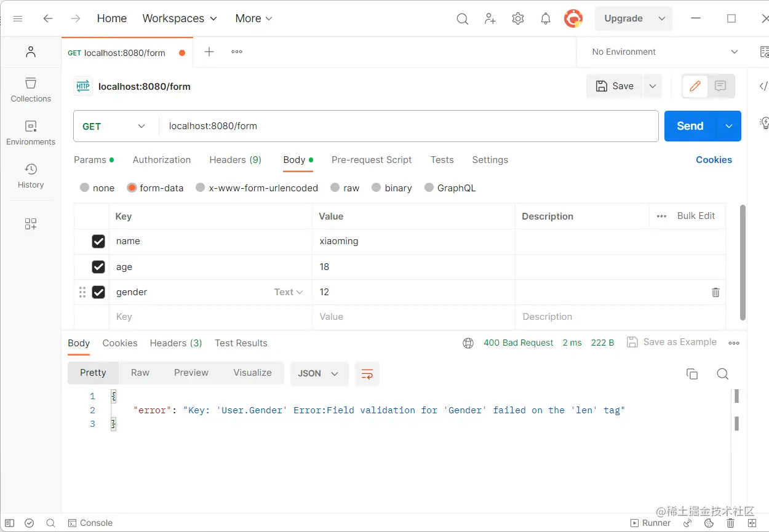Open the settings gear icon

click(518, 18)
